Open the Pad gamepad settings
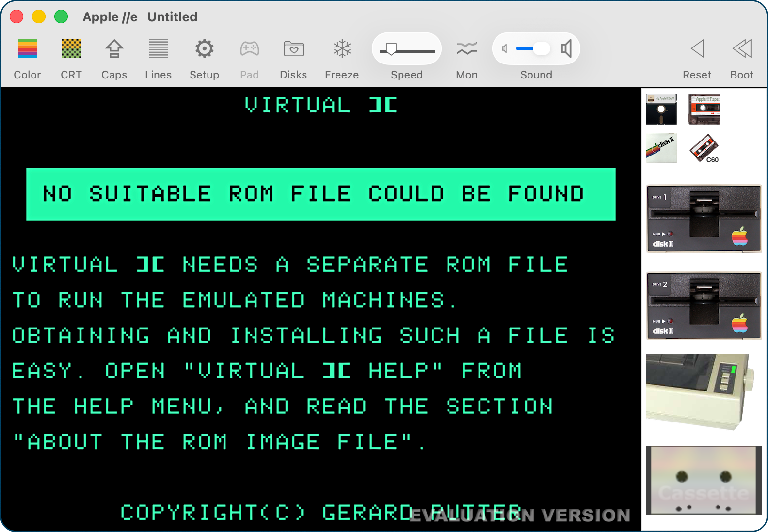The width and height of the screenshot is (768, 532). (250, 48)
